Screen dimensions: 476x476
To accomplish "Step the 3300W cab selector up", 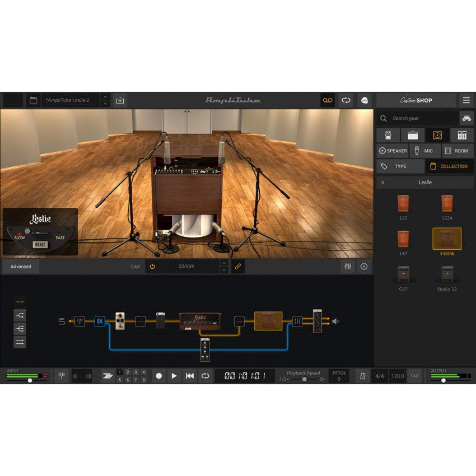I will (x=224, y=263).
